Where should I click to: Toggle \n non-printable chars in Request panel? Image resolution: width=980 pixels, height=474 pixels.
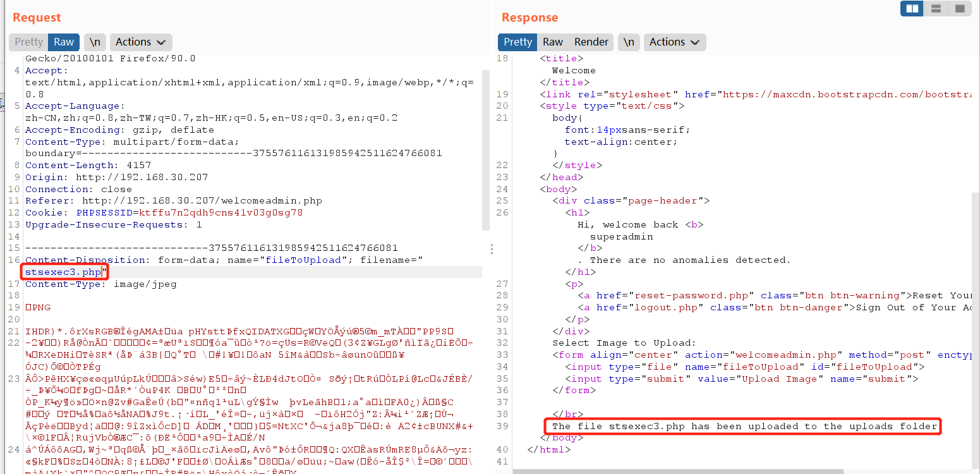(95, 42)
